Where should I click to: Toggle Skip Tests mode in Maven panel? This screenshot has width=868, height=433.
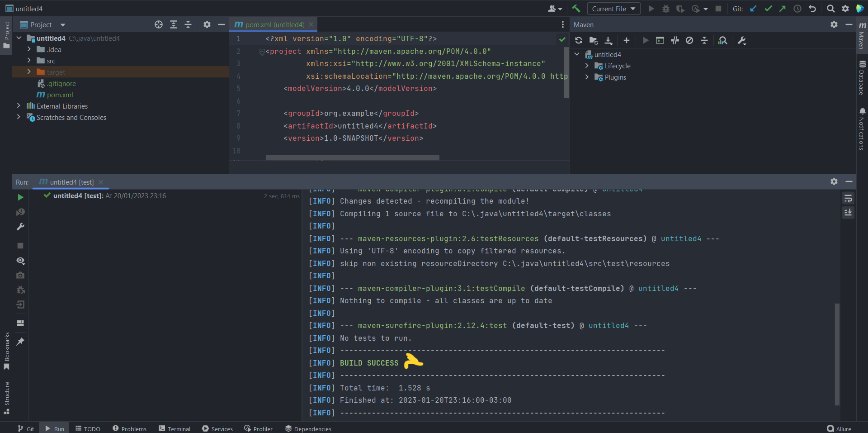pyautogui.click(x=675, y=40)
